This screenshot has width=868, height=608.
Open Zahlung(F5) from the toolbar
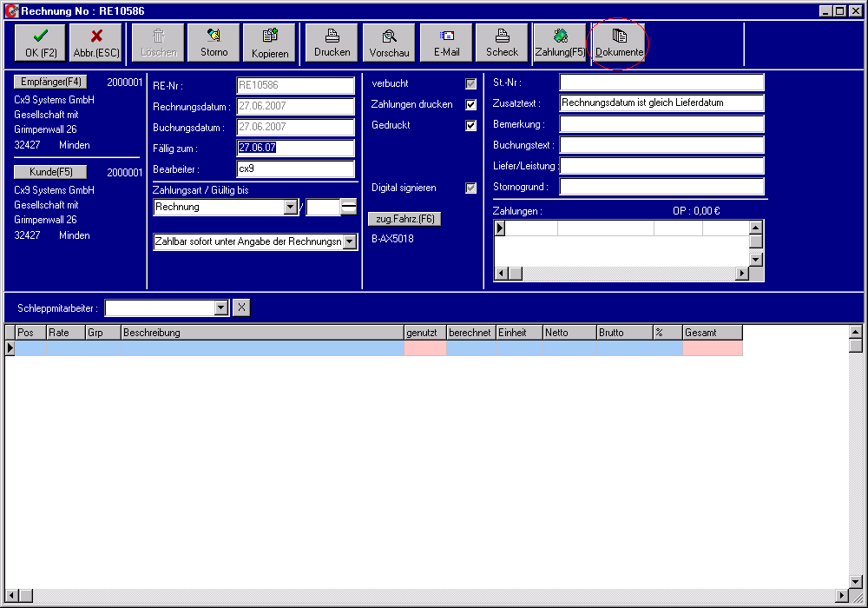560,42
